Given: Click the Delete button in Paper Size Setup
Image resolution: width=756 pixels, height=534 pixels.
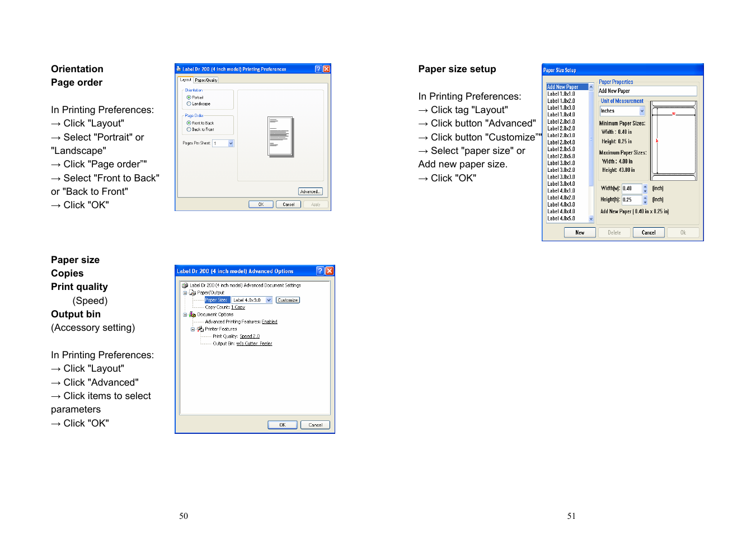Looking at the screenshot, I should [614, 232].
